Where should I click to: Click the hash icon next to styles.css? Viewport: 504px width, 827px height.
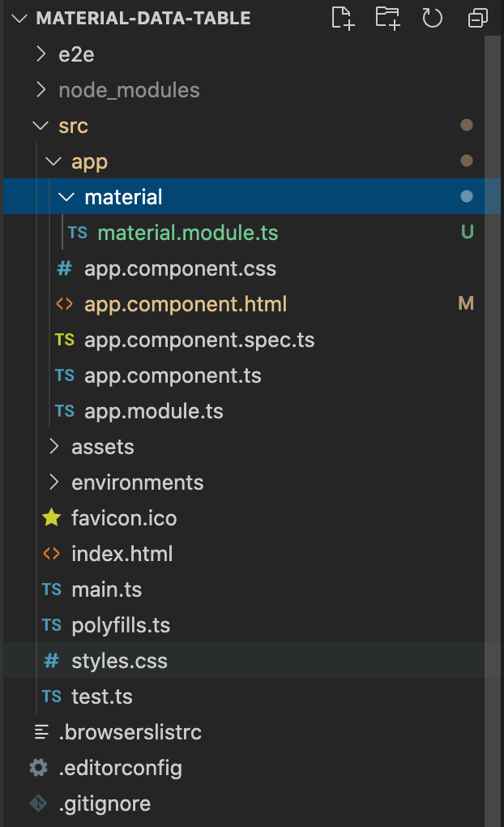tap(52, 660)
